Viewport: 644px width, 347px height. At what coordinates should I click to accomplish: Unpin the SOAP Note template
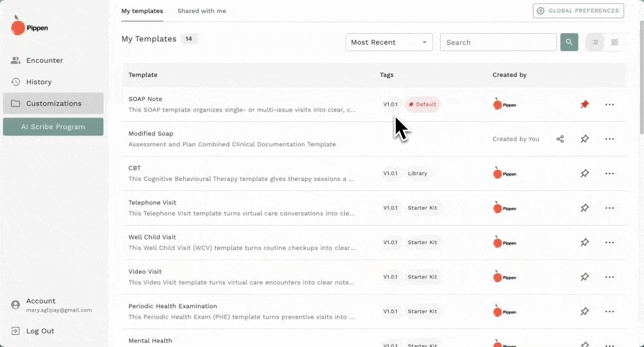(585, 105)
